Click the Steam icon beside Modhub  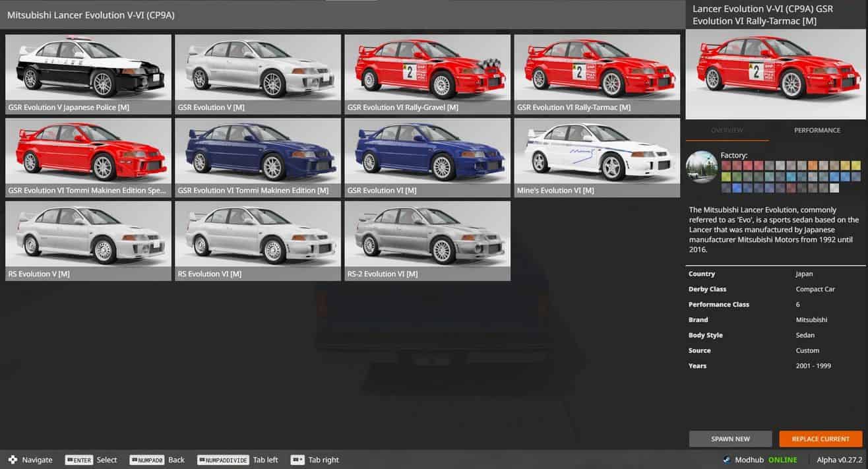pos(727,460)
